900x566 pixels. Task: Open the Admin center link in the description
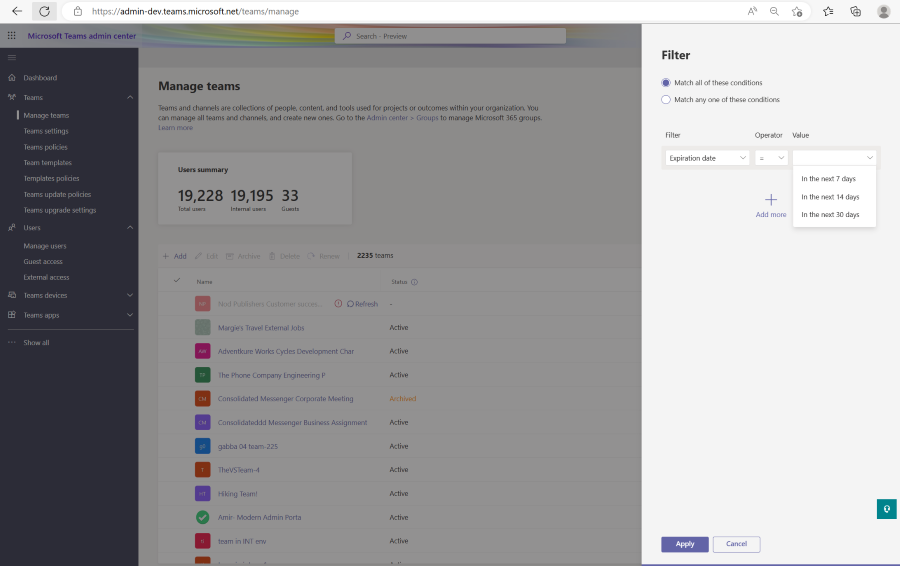(x=387, y=118)
